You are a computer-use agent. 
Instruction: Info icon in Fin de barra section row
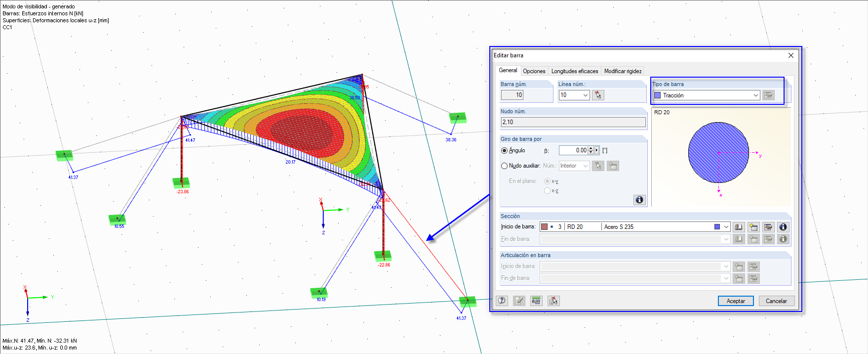pos(783,239)
